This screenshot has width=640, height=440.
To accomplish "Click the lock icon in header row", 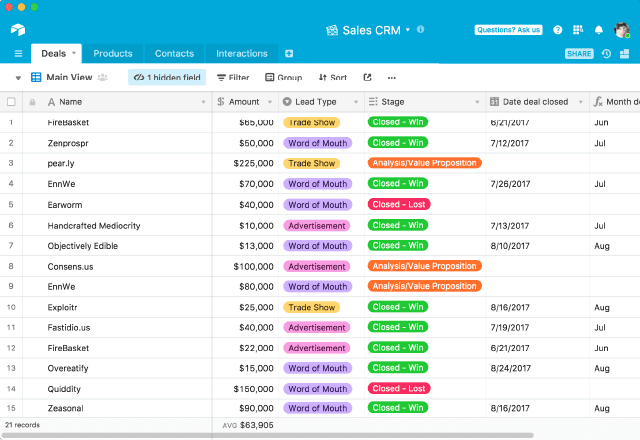I will [x=32, y=102].
